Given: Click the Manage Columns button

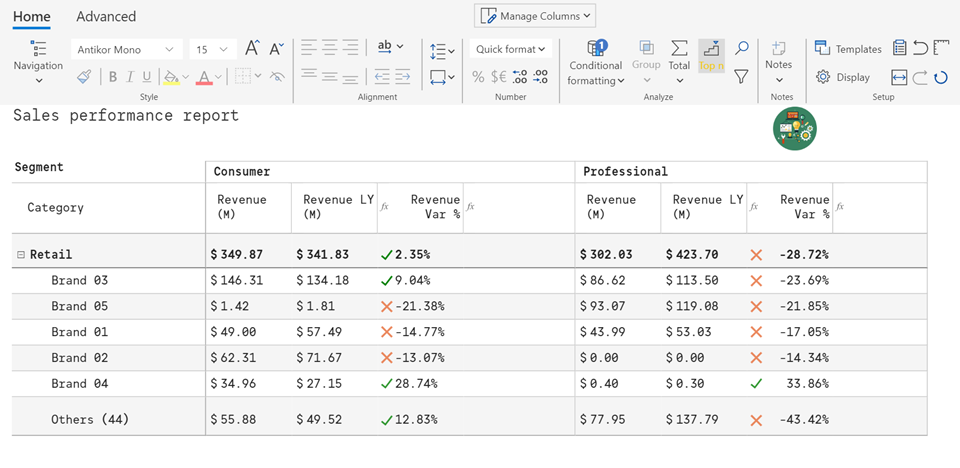Looking at the screenshot, I should [x=535, y=15].
